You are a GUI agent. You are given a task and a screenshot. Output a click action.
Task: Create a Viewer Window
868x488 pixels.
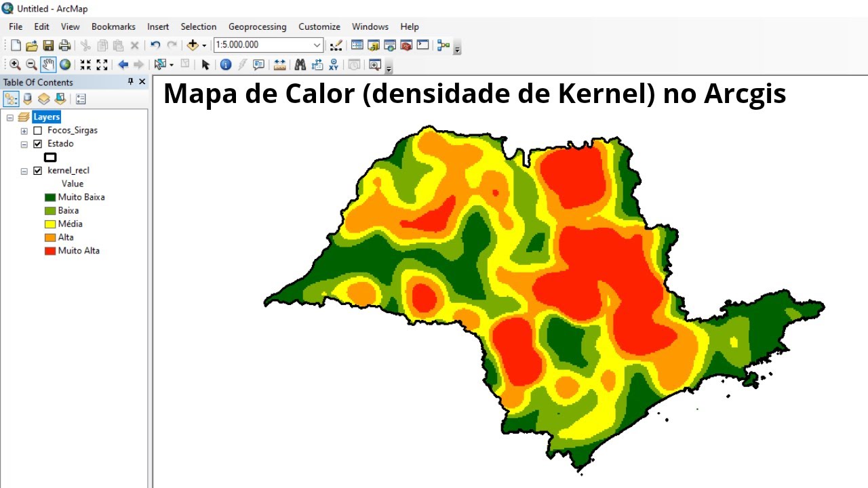374,64
